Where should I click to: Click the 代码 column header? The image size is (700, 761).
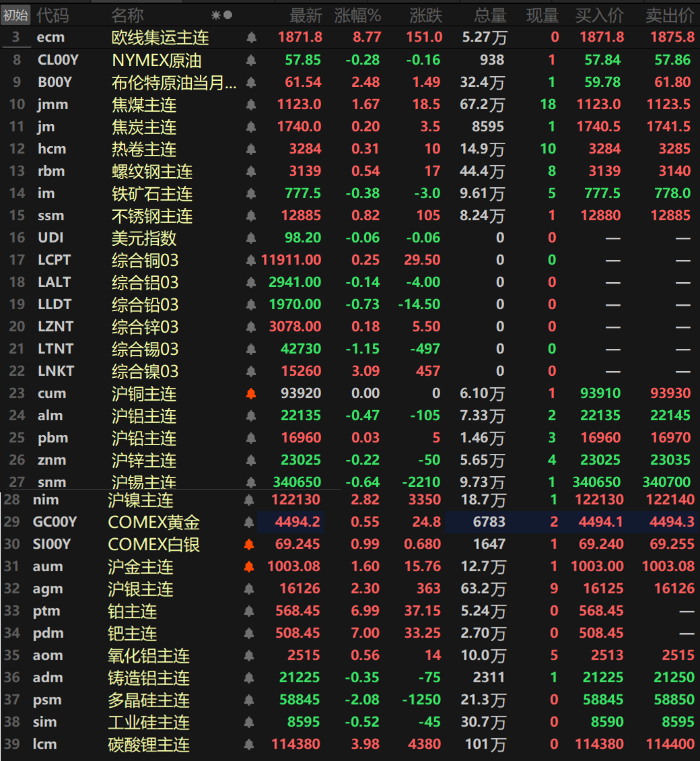52,15
